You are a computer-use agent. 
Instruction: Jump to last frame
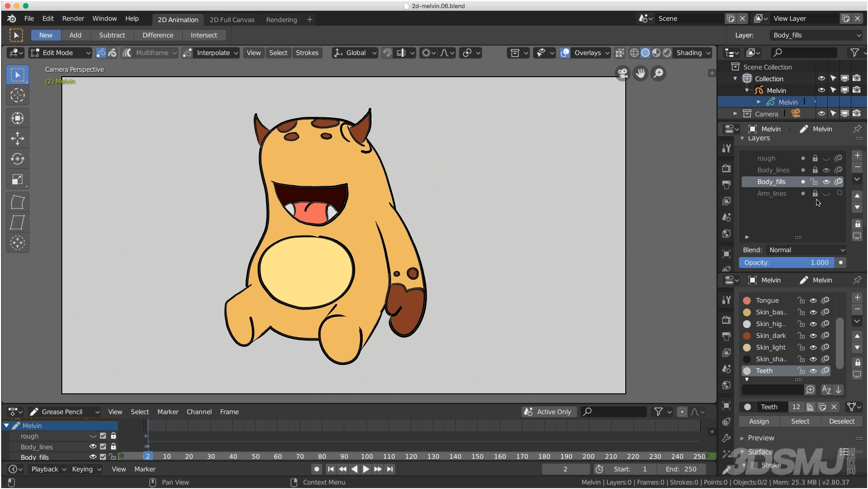point(390,469)
